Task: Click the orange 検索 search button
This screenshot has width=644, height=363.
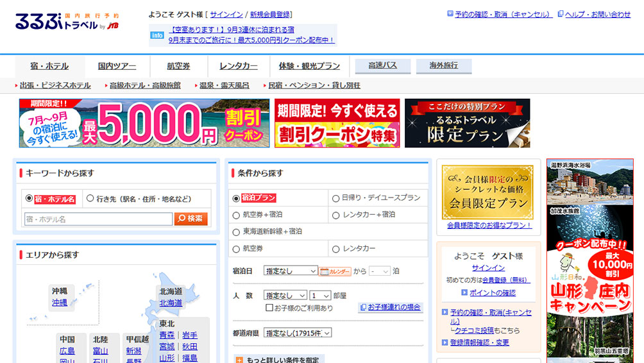Action: tap(191, 219)
